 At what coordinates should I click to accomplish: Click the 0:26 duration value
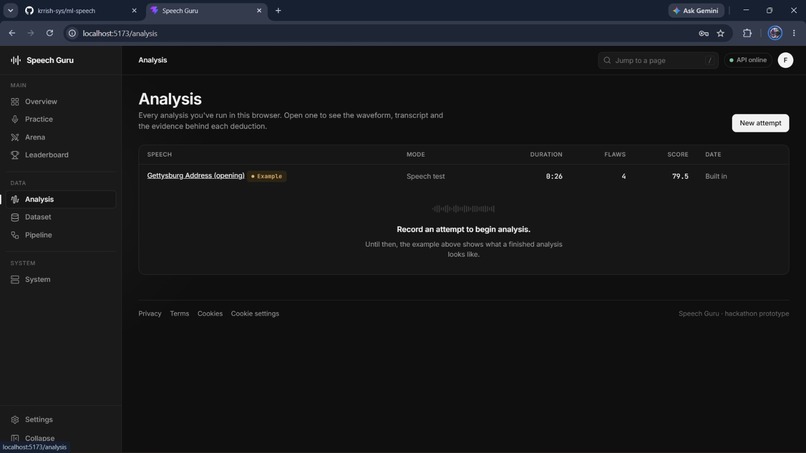[x=554, y=176]
